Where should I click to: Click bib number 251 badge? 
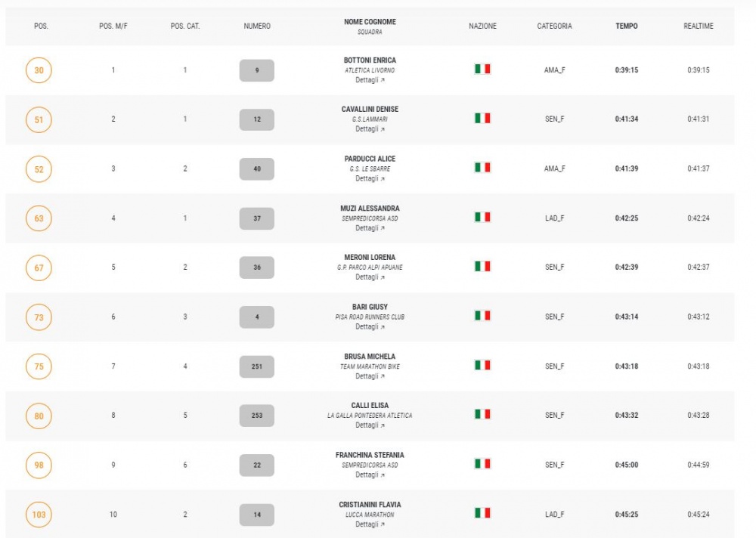click(x=257, y=366)
